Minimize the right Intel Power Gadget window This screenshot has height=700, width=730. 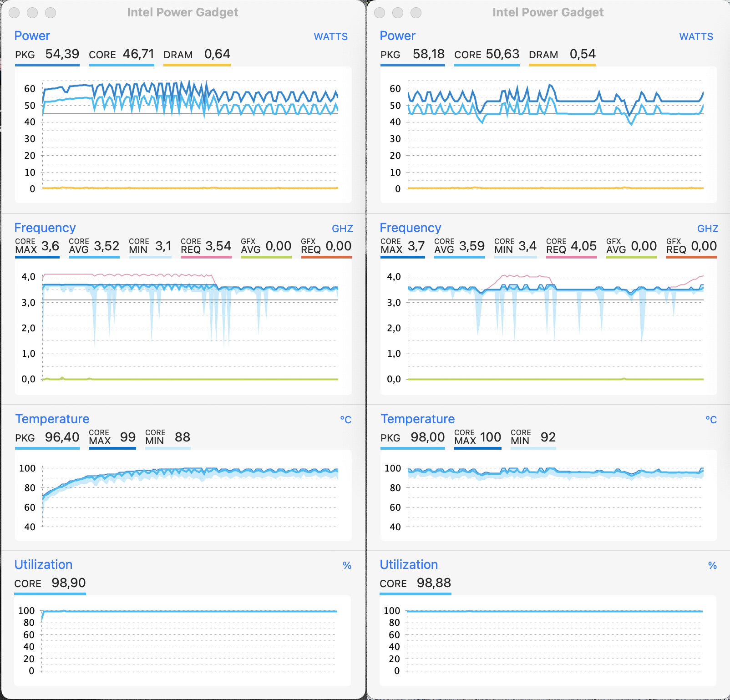coord(398,13)
